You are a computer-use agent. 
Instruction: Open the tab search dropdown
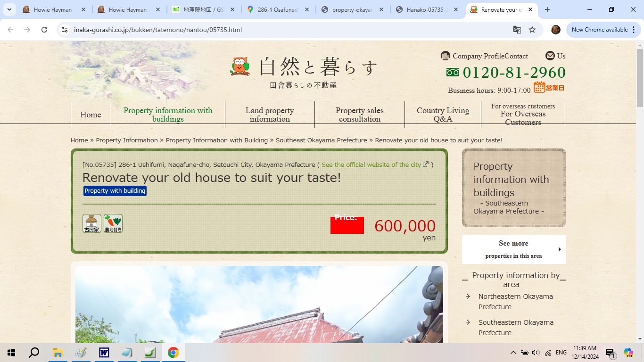(x=9, y=9)
